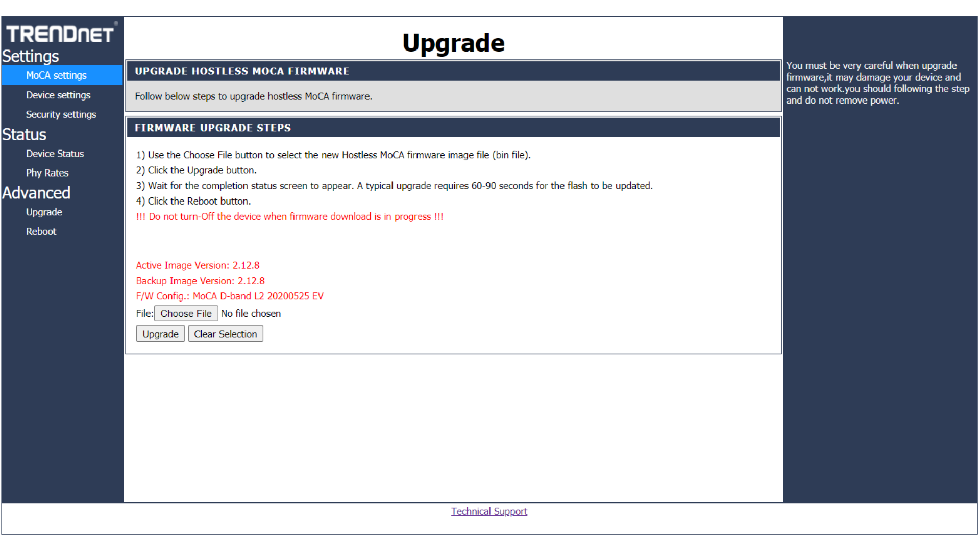Click the Choose File button
980x551 pixels.
tap(186, 314)
